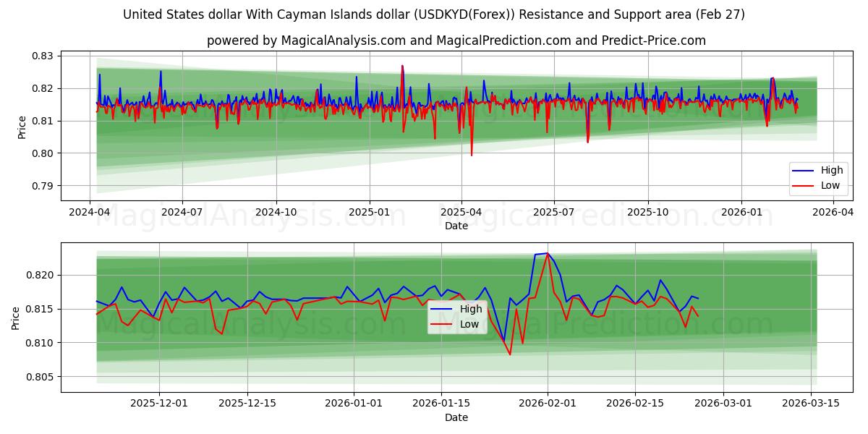This screenshot has width=868, height=434.
Task: Click the 2024-07 x-axis tick label
Action: point(182,213)
